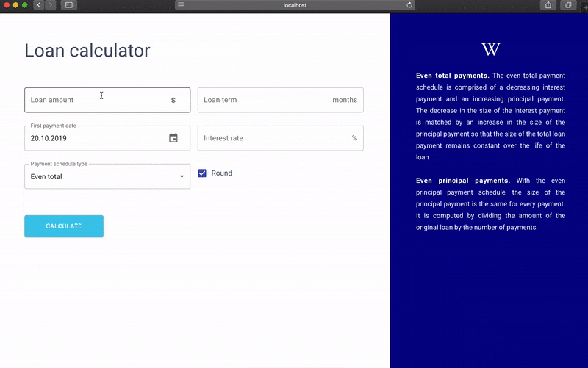
Task: Click the Calculate button
Action: 64,226
